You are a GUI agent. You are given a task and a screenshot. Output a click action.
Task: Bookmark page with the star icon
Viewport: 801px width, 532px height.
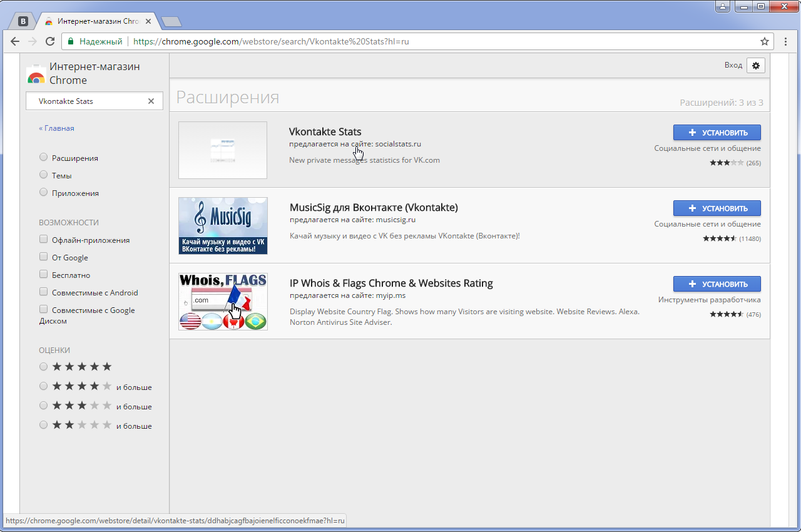click(x=764, y=42)
